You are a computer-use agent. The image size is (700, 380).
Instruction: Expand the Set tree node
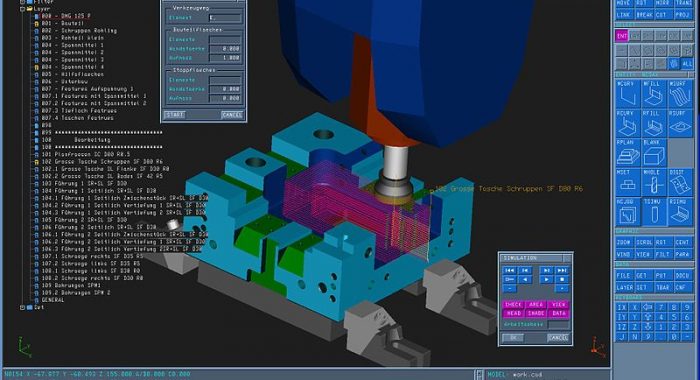click(x=22, y=307)
